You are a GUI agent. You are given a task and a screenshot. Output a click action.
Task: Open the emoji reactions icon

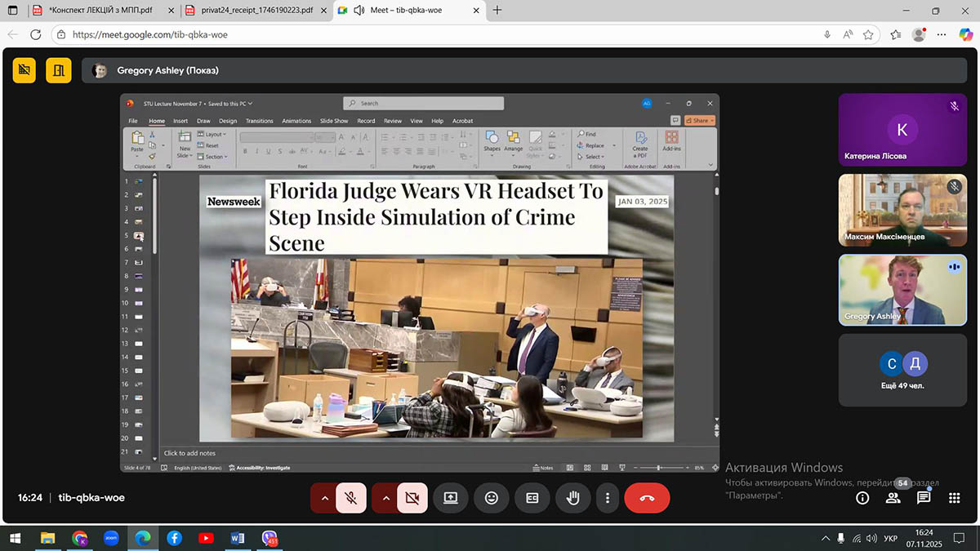[491, 497]
